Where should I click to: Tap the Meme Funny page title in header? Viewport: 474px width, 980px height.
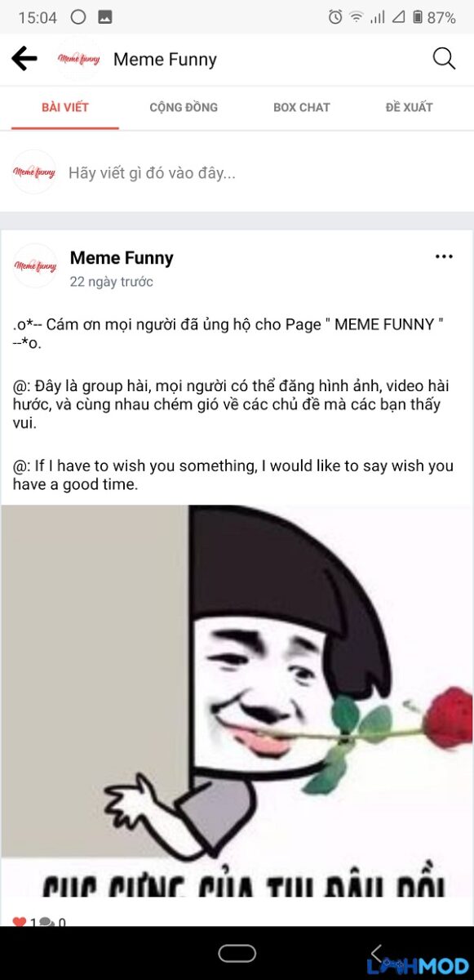click(x=165, y=60)
